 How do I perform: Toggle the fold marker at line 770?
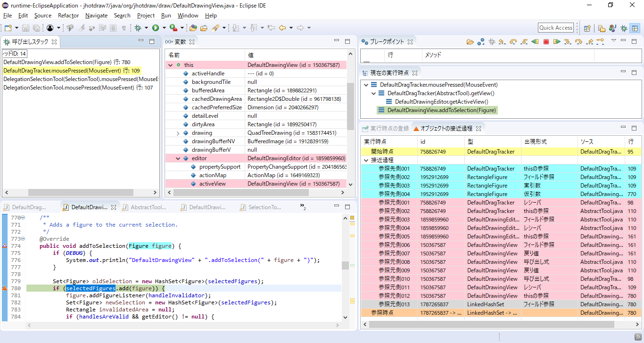[x=23, y=218]
